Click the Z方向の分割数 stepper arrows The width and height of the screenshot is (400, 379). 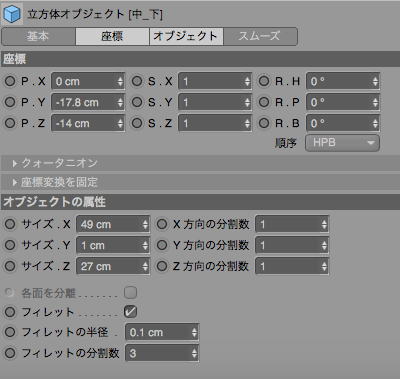pyautogui.click(x=324, y=267)
